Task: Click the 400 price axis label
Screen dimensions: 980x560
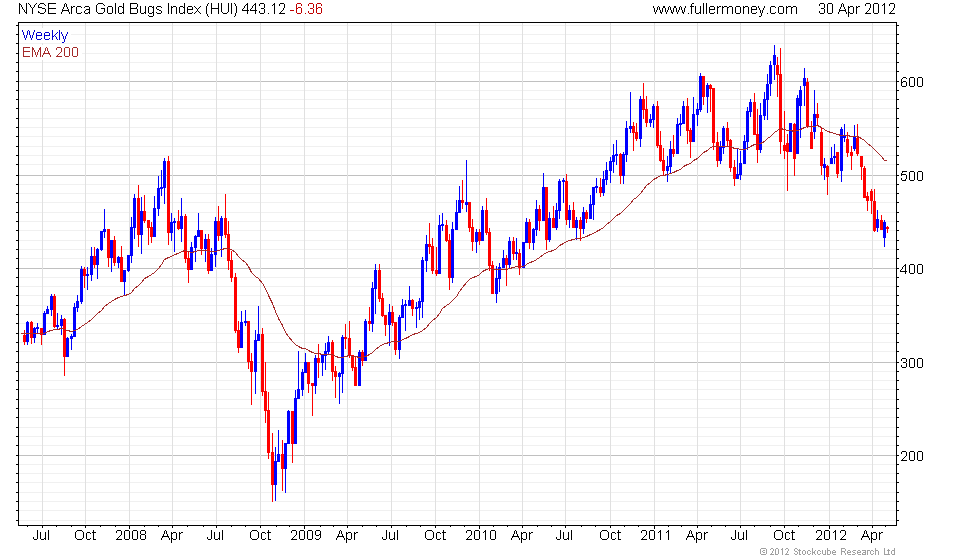Action: pos(911,269)
